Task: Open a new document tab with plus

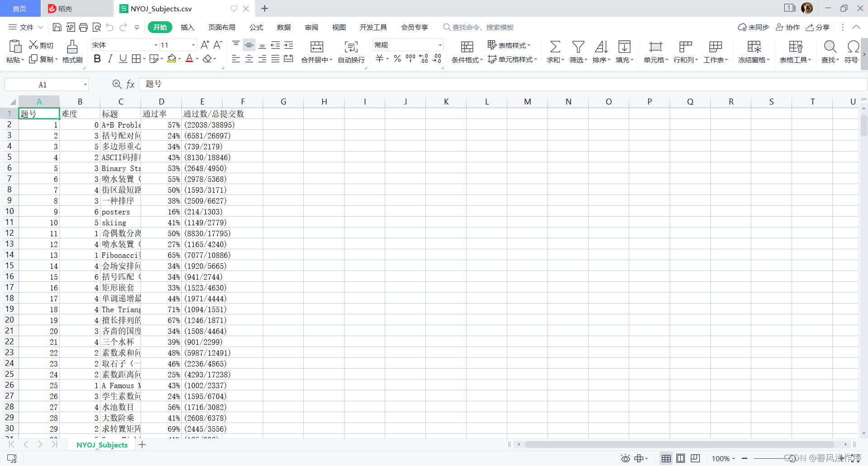Action: click(x=265, y=9)
